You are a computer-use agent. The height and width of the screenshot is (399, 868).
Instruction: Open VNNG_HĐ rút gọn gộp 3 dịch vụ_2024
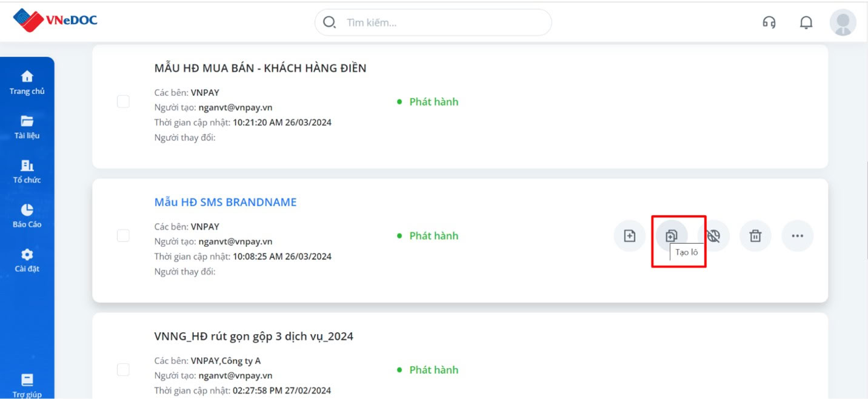(254, 336)
